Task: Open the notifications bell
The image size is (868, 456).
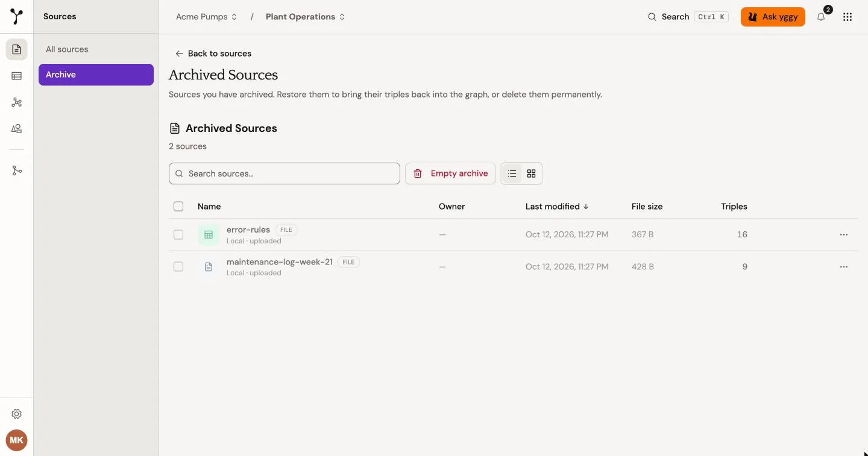Action: click(x=821, y=17)
